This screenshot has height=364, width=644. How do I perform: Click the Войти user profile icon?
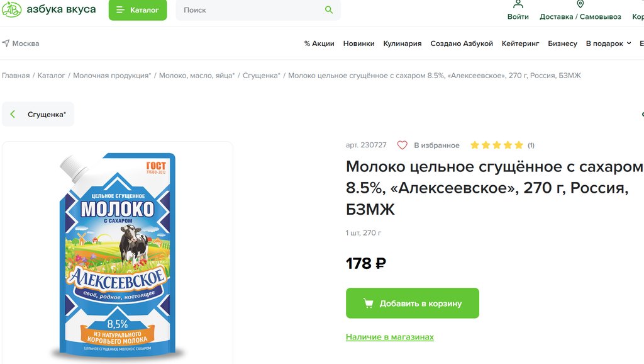(x=518, y=4)
